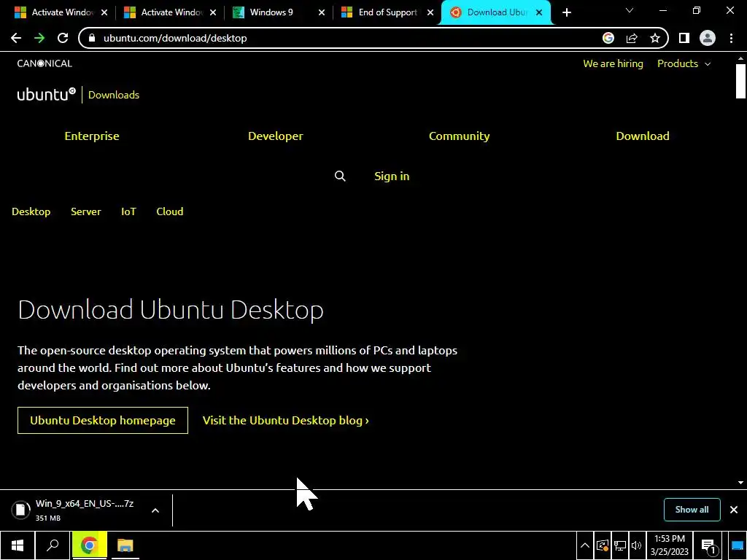
Task: Expand options chevron for downloaded file
Action: click(155, 510)
